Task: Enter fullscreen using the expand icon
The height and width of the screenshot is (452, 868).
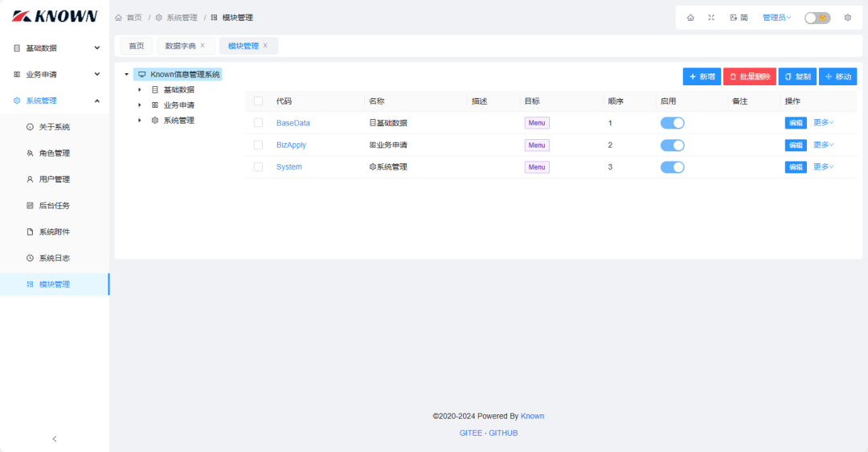Action: point(711,18)
